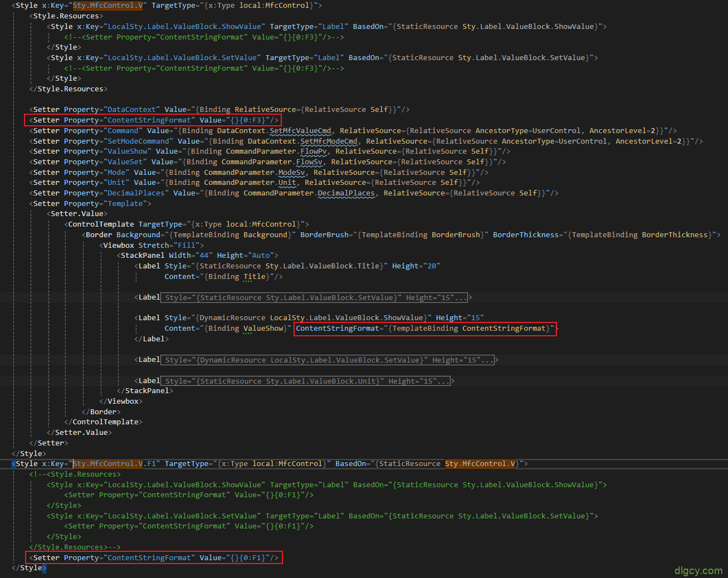The height and width of the screenshot is (578, 728).
Task: Click the uncommented ContentStringFormat "{}{0:F3}" setter line
Action: pyautogui.click(x=153, y=120)
